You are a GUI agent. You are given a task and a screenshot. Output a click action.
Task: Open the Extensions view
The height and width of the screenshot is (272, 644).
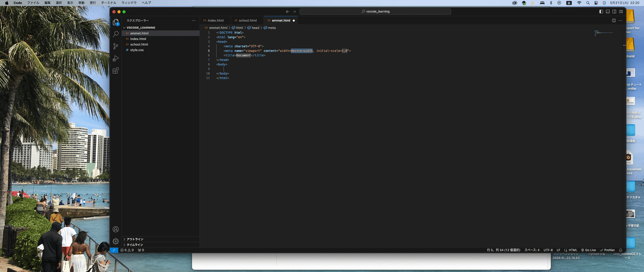coord(115,70)
